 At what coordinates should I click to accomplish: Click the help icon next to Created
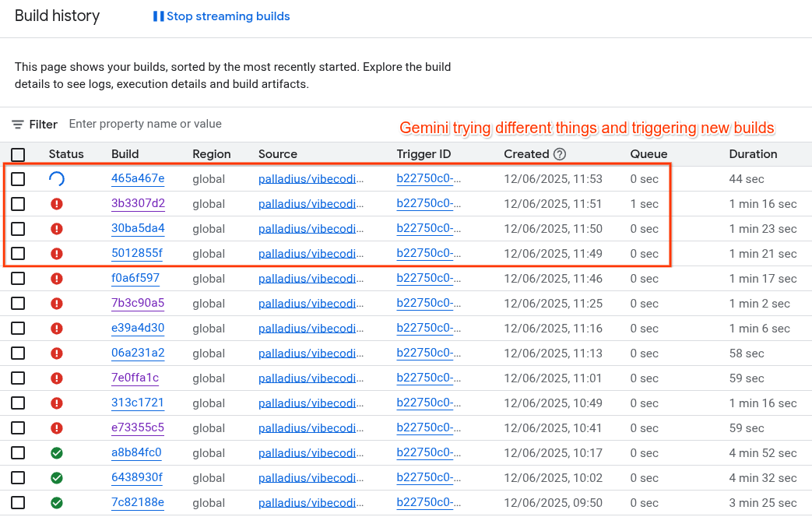pyautogui.click(x=559, y=154)
